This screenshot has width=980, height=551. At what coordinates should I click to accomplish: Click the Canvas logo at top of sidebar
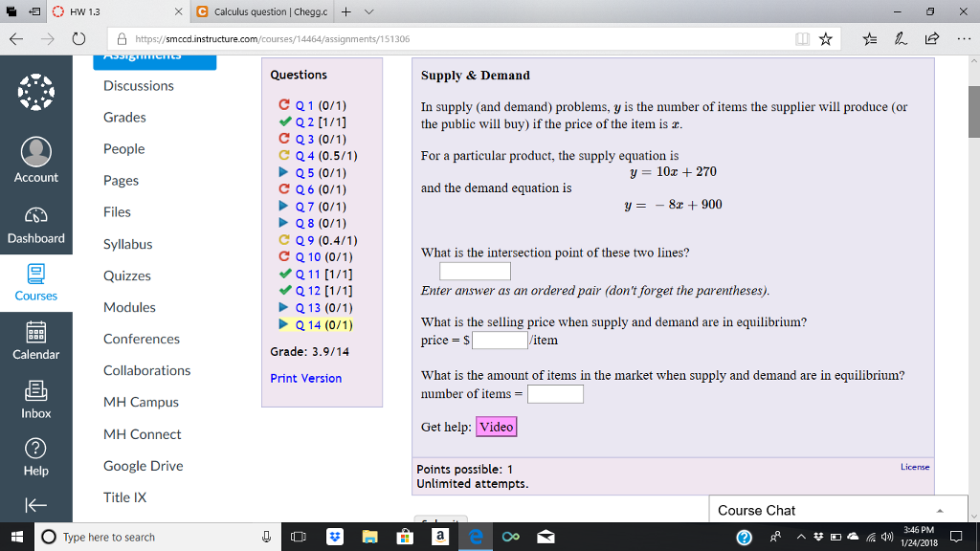pyautogui.click(x=36, y=92)
